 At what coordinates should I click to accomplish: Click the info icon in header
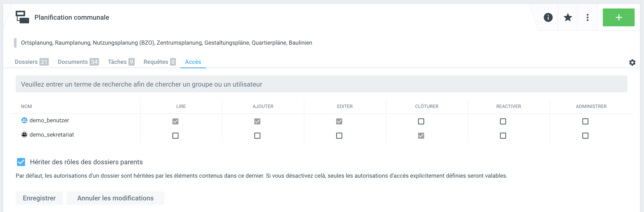pos(548,17)
